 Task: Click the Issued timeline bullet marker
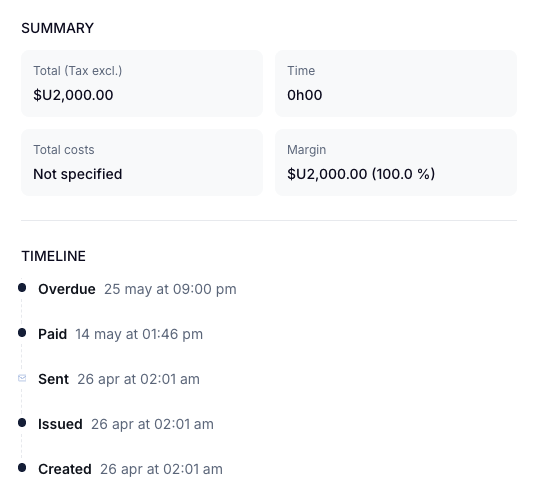[22, 423]
